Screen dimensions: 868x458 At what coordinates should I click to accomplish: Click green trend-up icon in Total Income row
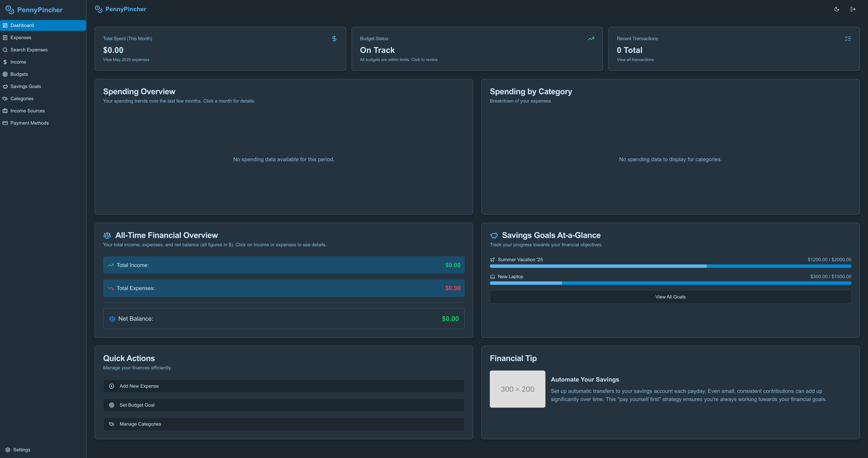point(111,265)
